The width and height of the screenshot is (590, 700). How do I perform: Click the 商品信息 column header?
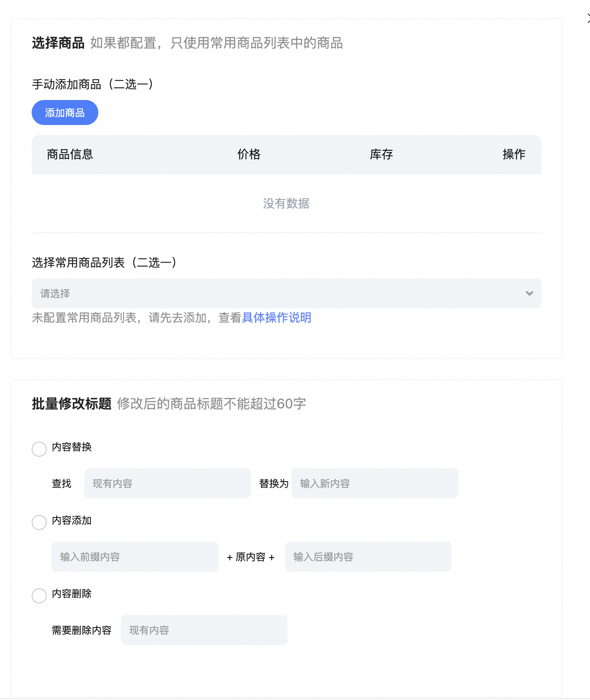(x=70, y=154)
